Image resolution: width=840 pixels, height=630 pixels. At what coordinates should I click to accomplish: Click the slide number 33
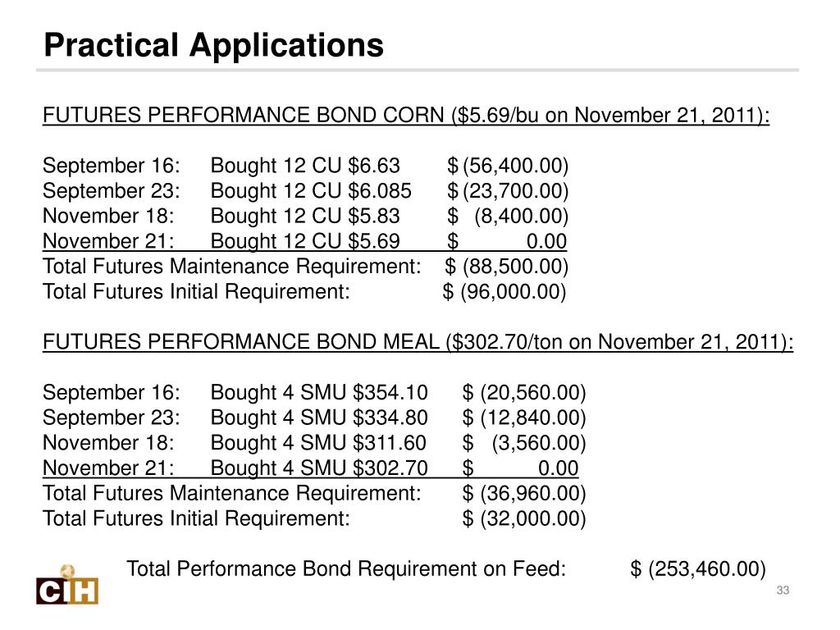tap(782, 593)
